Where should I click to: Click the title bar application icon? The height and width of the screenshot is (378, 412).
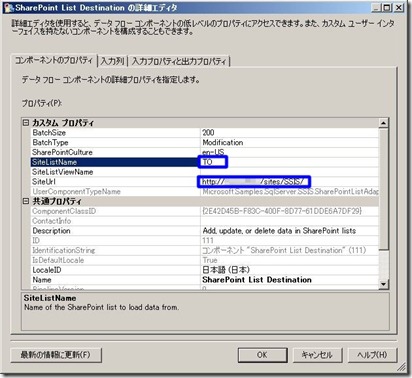9,8
